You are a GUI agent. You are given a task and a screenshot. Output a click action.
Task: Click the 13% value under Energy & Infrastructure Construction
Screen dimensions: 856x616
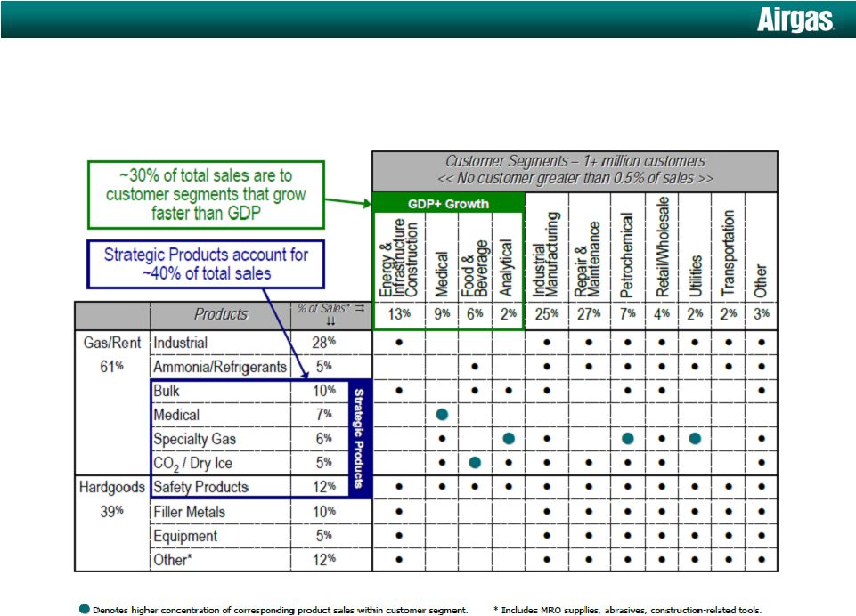(x=399, y=314)
